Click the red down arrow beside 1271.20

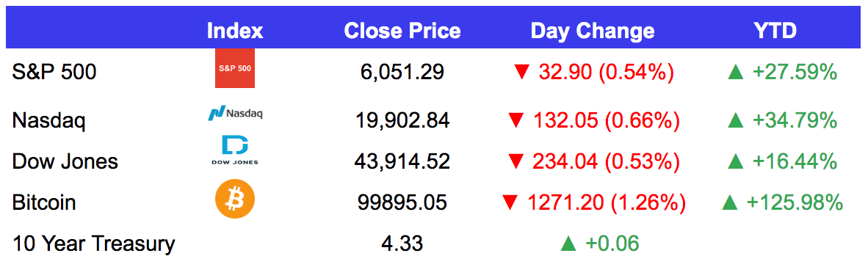pyautogui.click(x=510, y=203)
